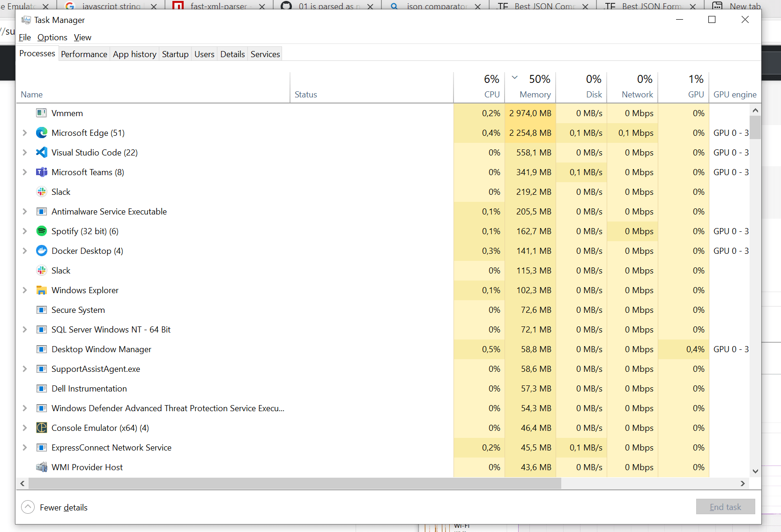The image size is (781, 532).
Task: Sort processes by the Name column
Action: click(x=153, y=88)
